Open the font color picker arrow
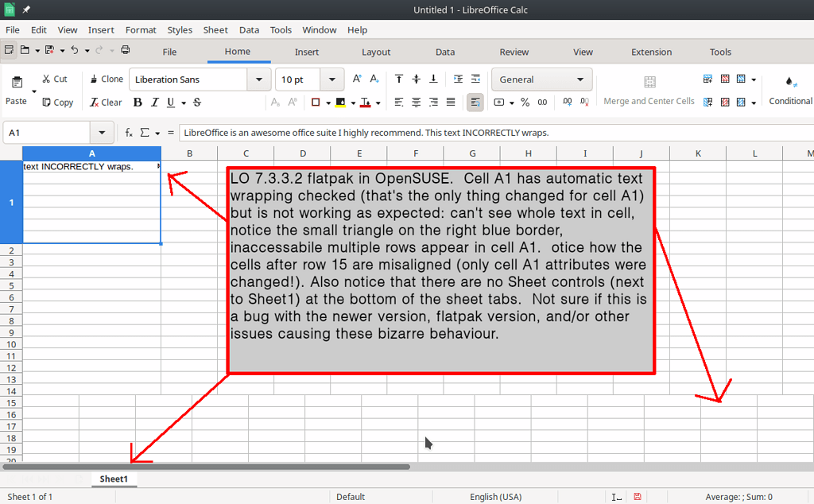Image resolution: width=814 pixels, height=504 pixels. (377, 103)
